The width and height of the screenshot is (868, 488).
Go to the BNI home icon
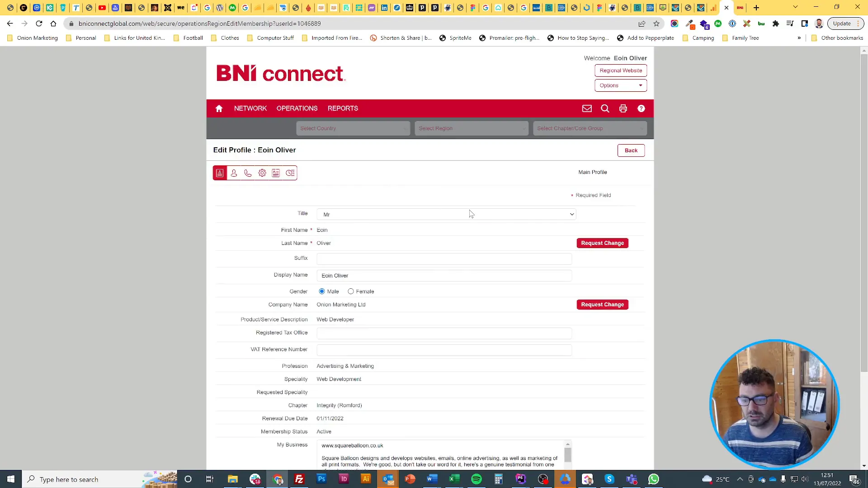pyautogui.click(x=219, y=108)
